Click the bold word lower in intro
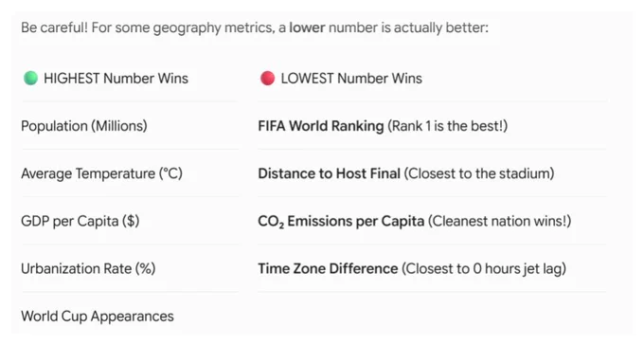Screen dimensions: 644x363 (307, 27)
